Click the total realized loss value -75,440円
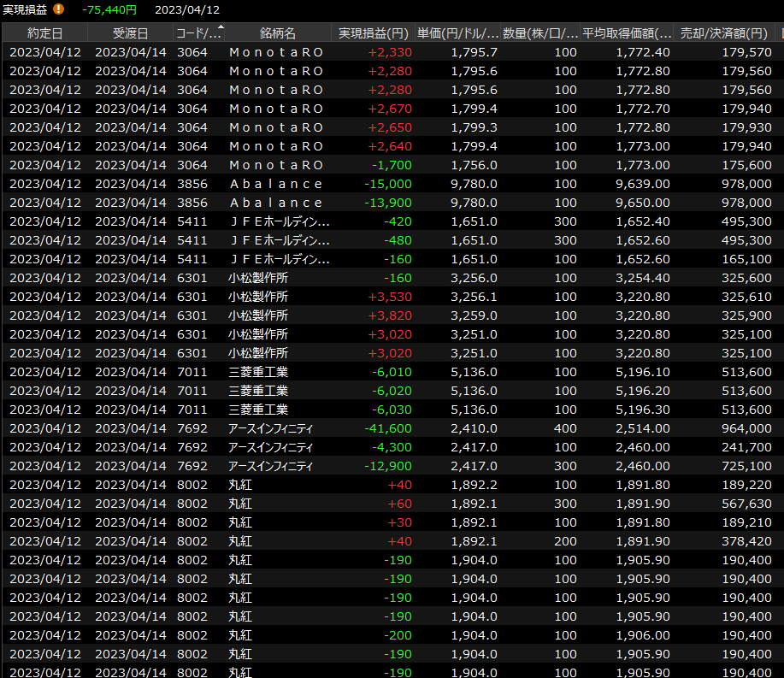Image resolution: width=784 pixels, height=678 pixels. [x=109, y=9]
